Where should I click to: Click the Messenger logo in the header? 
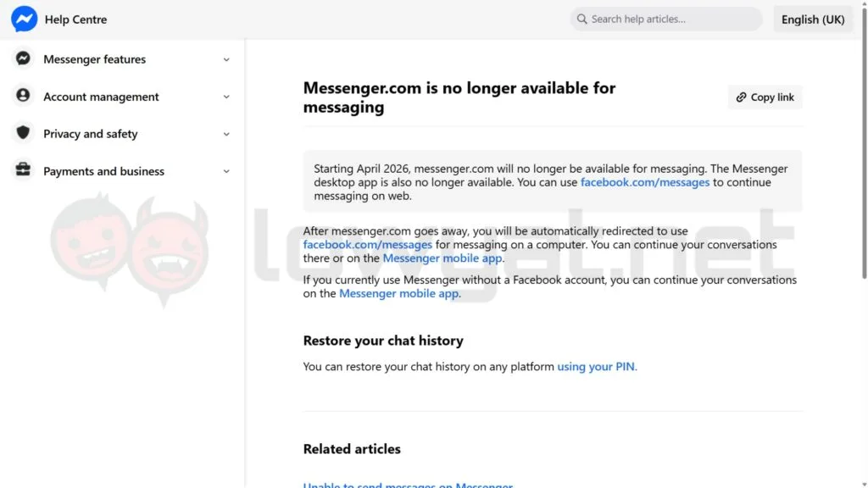click(x=24, y=19)
